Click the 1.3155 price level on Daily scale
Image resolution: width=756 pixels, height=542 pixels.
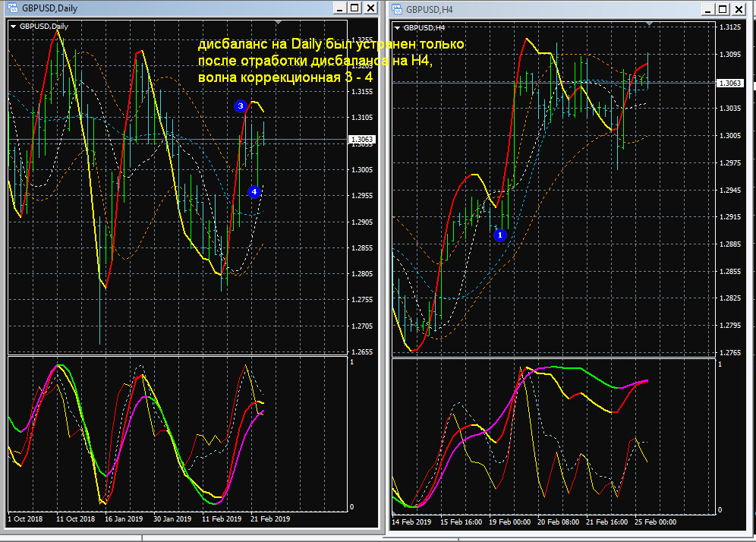(362, 92)
